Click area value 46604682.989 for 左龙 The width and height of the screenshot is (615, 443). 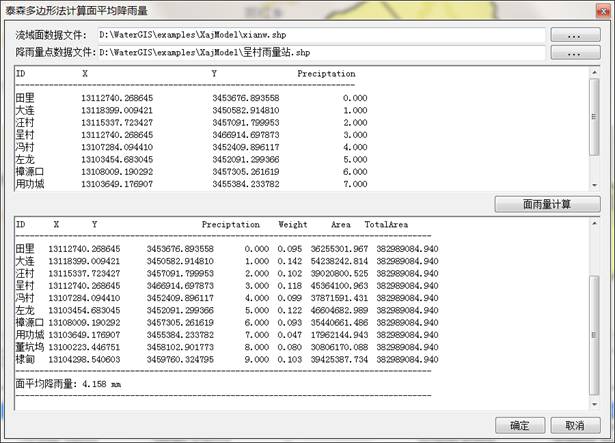[339, 310]
